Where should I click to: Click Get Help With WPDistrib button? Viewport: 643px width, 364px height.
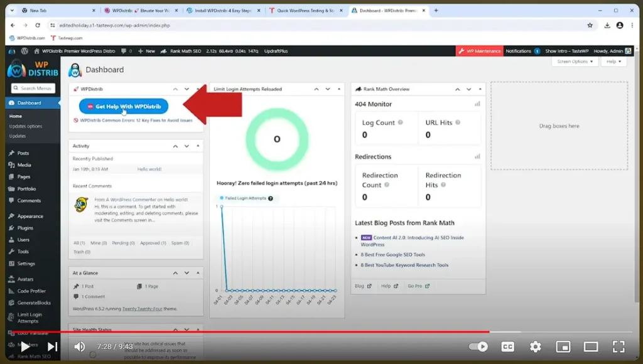coord(124,106)
